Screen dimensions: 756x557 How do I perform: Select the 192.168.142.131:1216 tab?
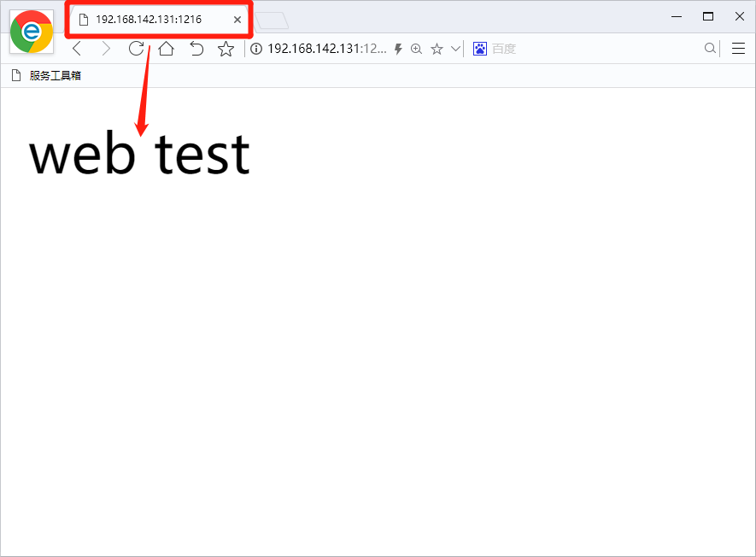[x=159, y=20]
